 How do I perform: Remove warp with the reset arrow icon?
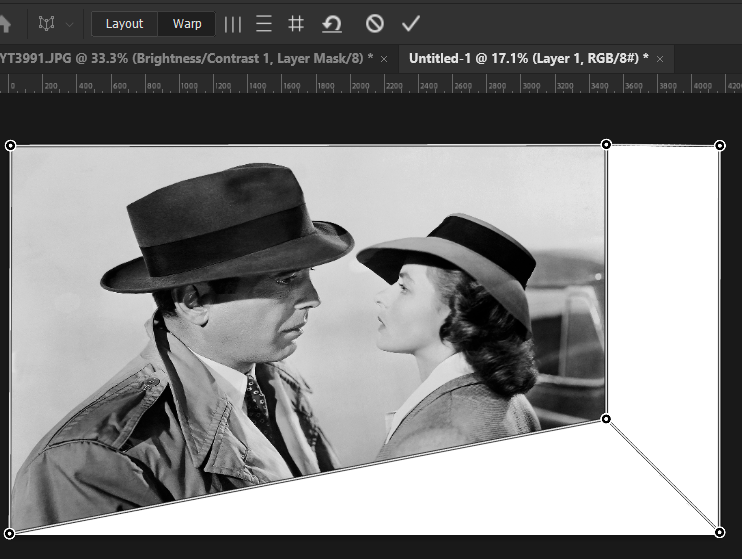pos(332,24)
